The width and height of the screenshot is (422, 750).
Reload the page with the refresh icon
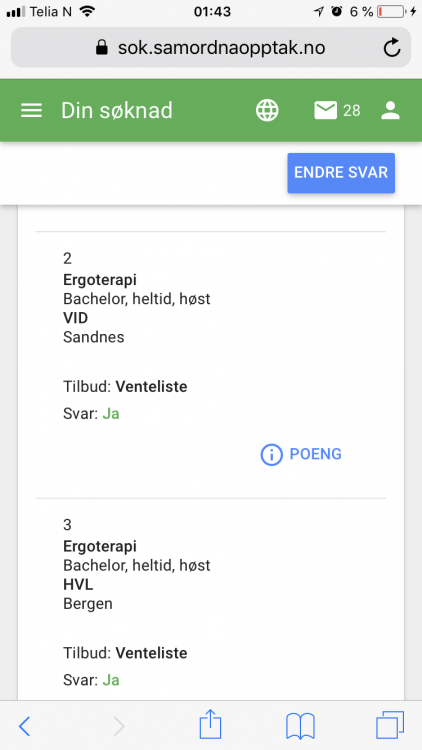(392, 47)
